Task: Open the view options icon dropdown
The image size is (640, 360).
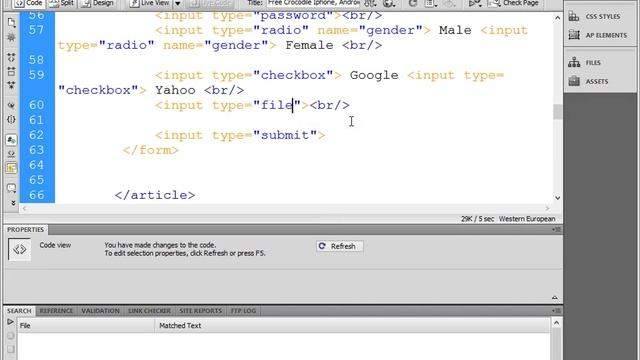Action: pos(430,4)
